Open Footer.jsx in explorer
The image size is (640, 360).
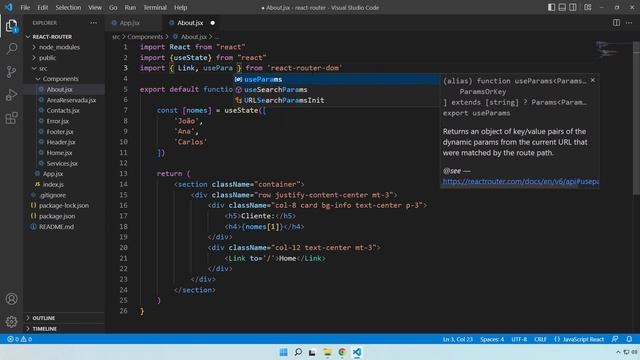pos(60,132)
